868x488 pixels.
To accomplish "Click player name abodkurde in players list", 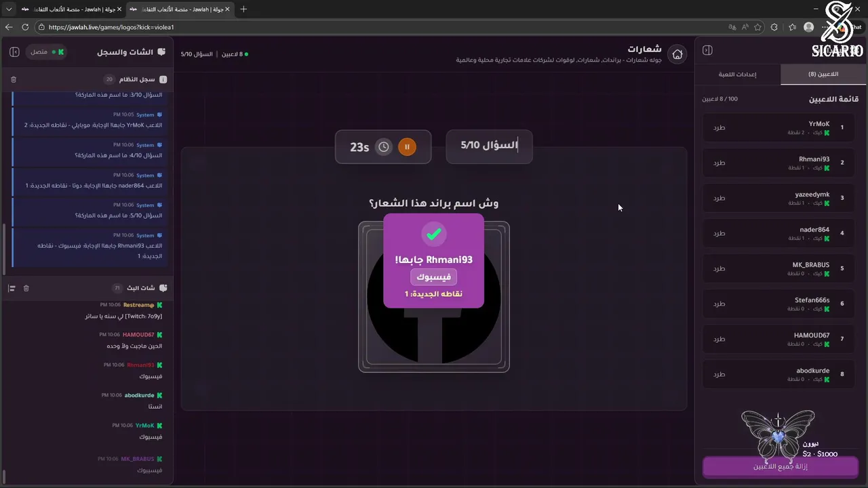I will click(813, 371).
